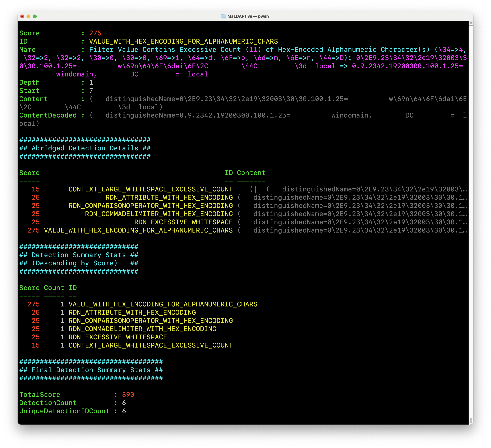Click the 15 score in the abridged table

tap(36, 189)
